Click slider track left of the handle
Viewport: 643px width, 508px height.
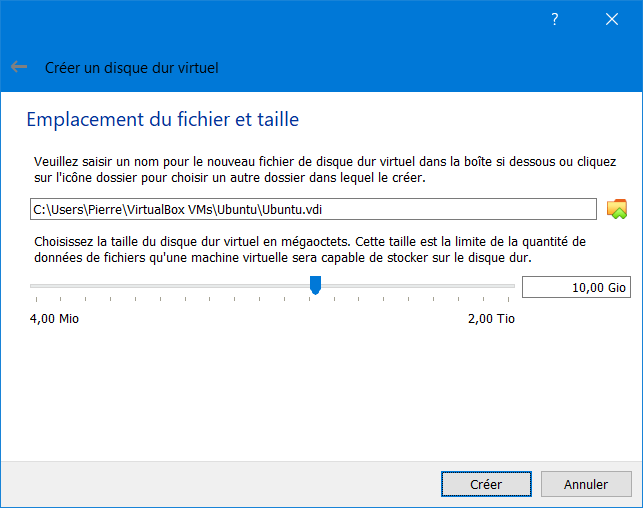pos(169,286)
